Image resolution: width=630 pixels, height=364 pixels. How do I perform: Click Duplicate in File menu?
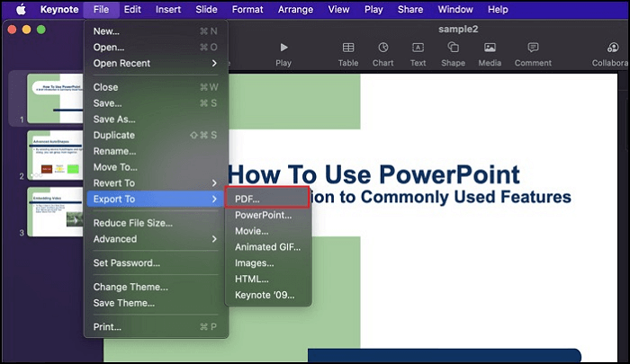point(155,135)
